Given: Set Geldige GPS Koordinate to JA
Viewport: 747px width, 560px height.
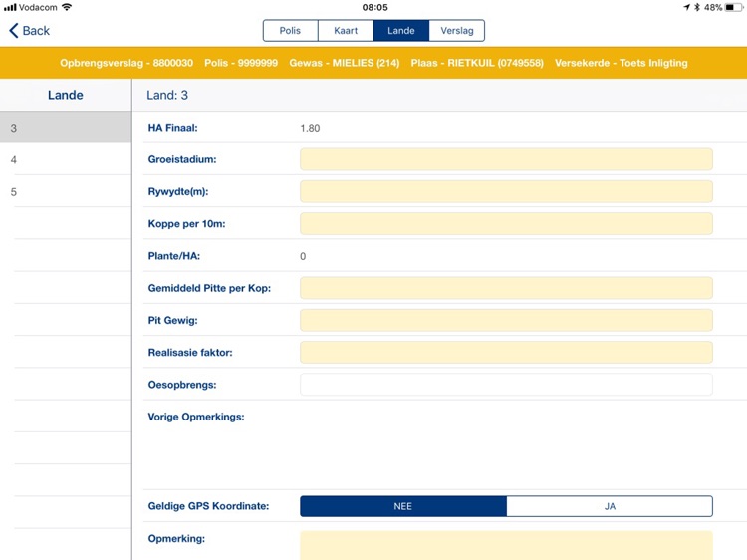Looking at the screenshot, I should 610,506.
